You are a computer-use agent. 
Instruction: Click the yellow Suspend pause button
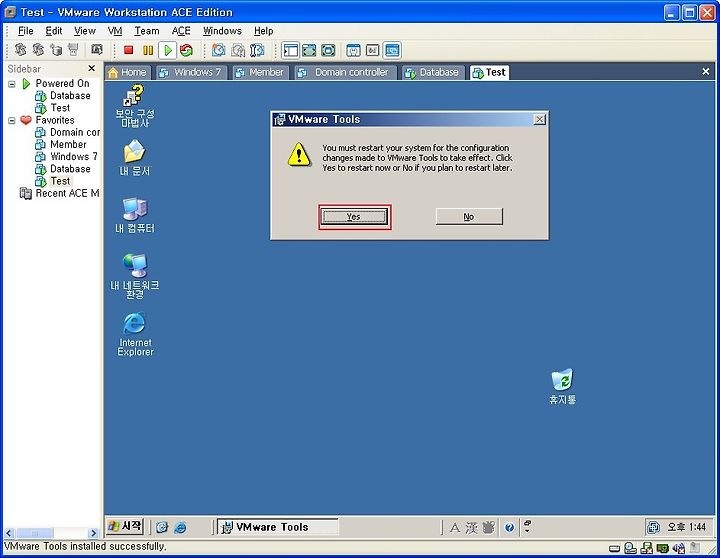(x=148, y=50)
